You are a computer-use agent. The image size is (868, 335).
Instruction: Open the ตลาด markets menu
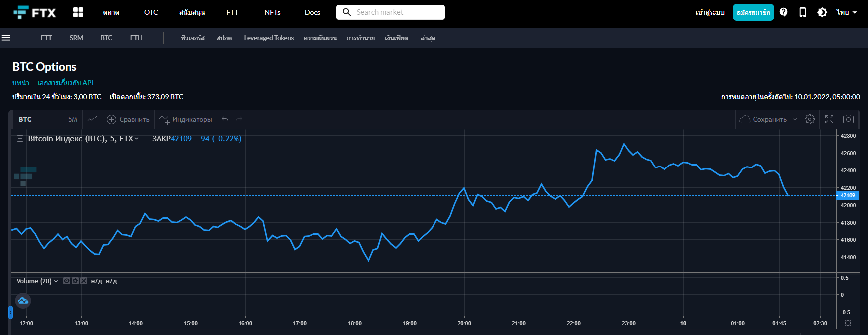point(111,12)
